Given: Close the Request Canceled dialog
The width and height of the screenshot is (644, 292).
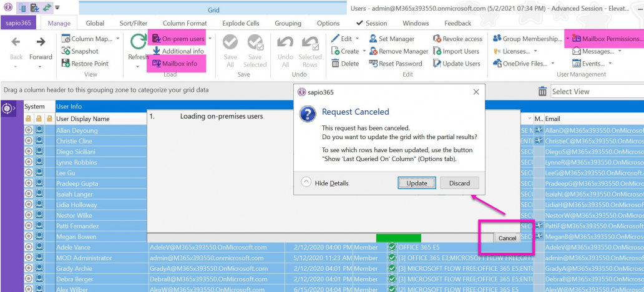Looking at the screenshot, I should pos(476,92).
